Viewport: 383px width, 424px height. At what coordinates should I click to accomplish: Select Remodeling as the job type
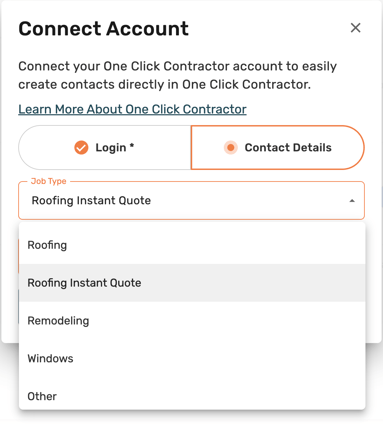[x=192, y=321]
